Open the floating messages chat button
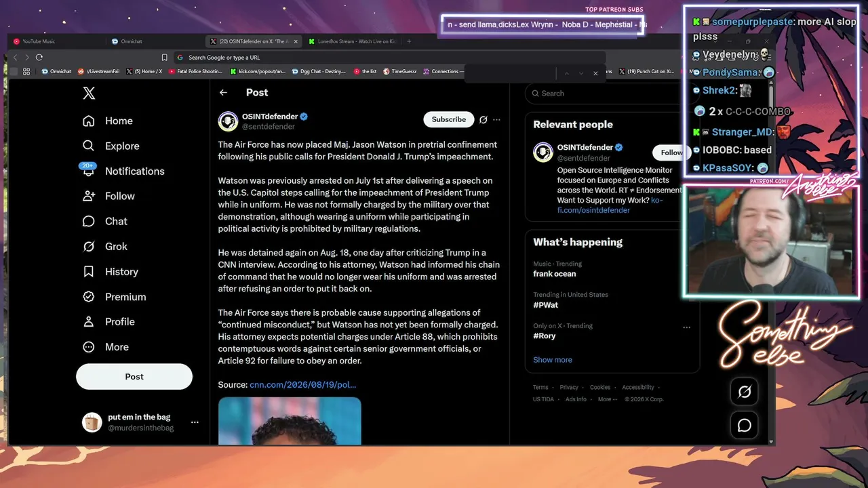This screenshot has height=488, width=868. click(x=745, y=426)
